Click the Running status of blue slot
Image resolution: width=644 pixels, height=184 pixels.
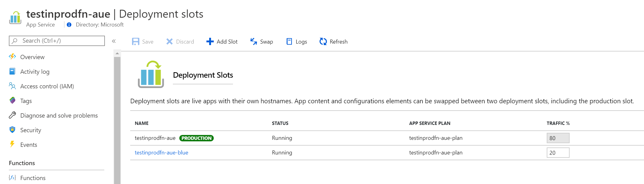[x=282, y=153]
